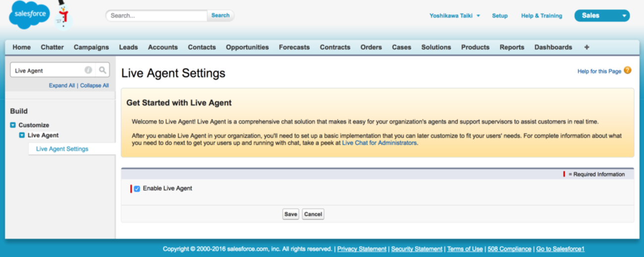Open the Privacy Statement footer link

click(x=362, y=249)
